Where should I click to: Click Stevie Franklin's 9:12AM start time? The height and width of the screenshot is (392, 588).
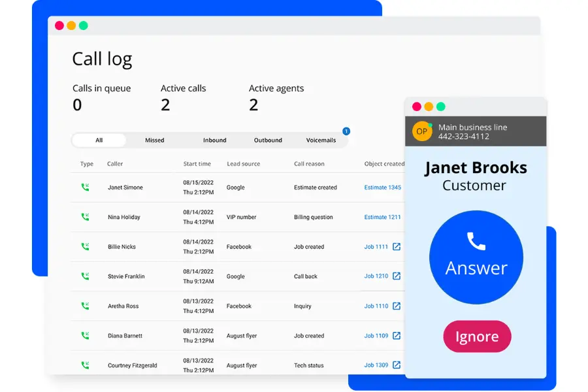199,281
